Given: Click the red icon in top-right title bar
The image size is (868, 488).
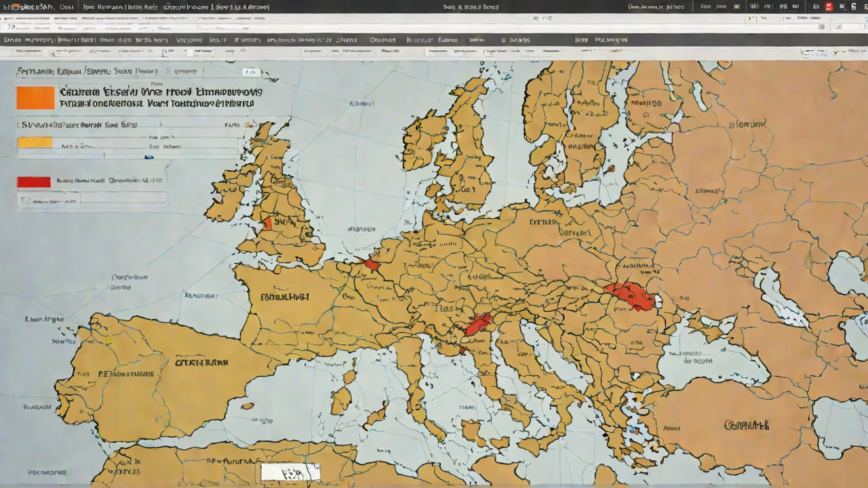Looking at the screenshot, I should pos(829,7).
